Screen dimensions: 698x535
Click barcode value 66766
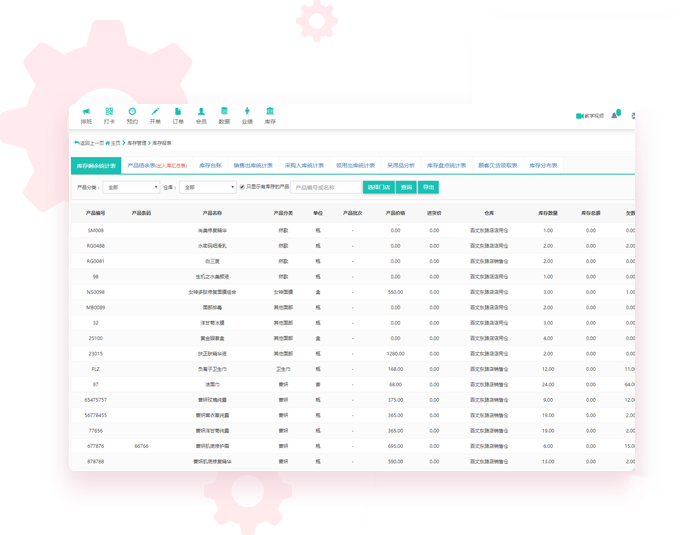point(141,446)
